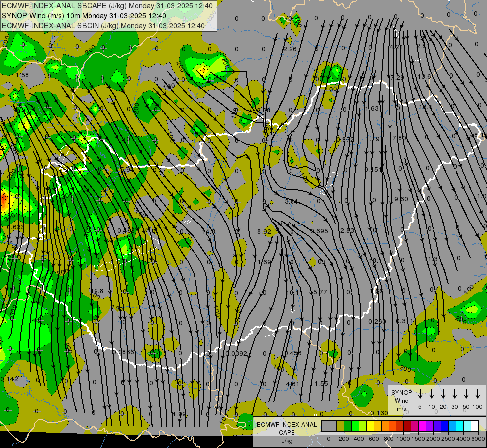Pick the yellow swatch in CAPE scale
This screenshot has width=487, height=448.
click(370, 426)
